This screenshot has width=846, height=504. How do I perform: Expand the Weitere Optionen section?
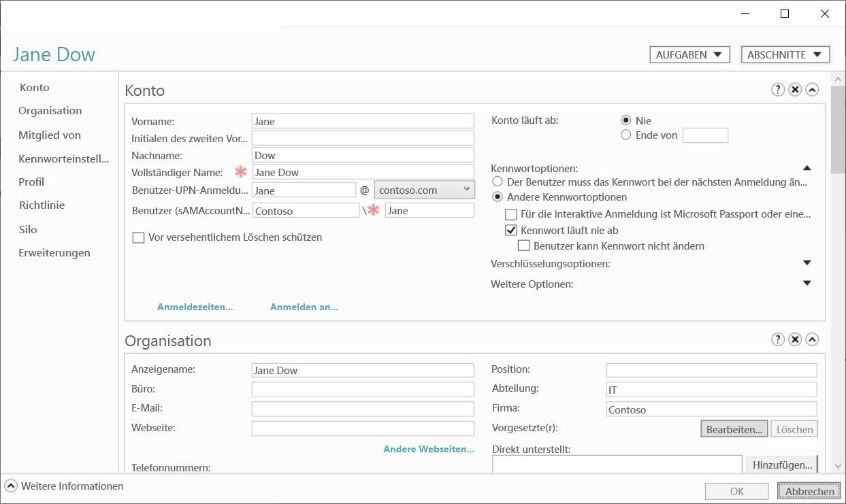(807, 284)
